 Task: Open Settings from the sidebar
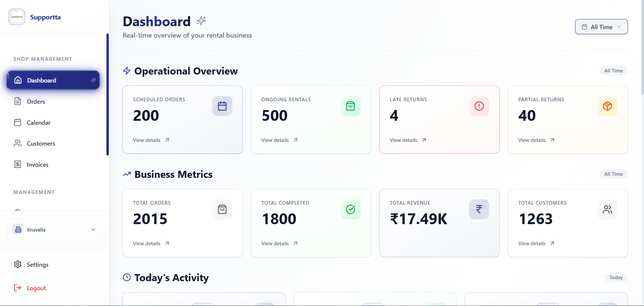click(x=37, y=264)
